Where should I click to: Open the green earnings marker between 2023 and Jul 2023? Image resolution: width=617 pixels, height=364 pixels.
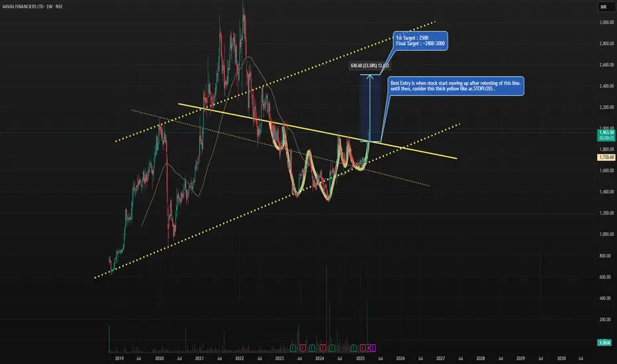(x=293, y=348)
